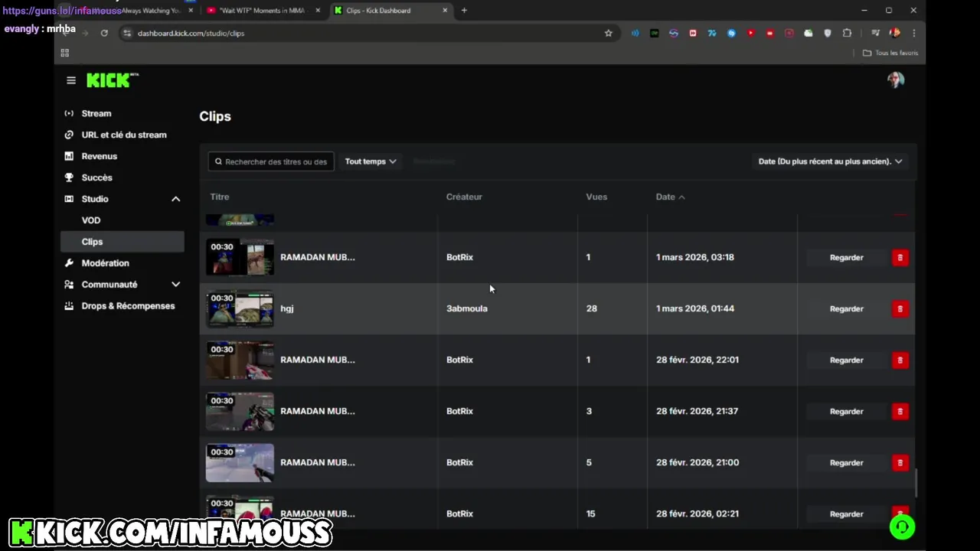Open thumbnail of the 28 févr. 21:37 clip

(240, 412)
